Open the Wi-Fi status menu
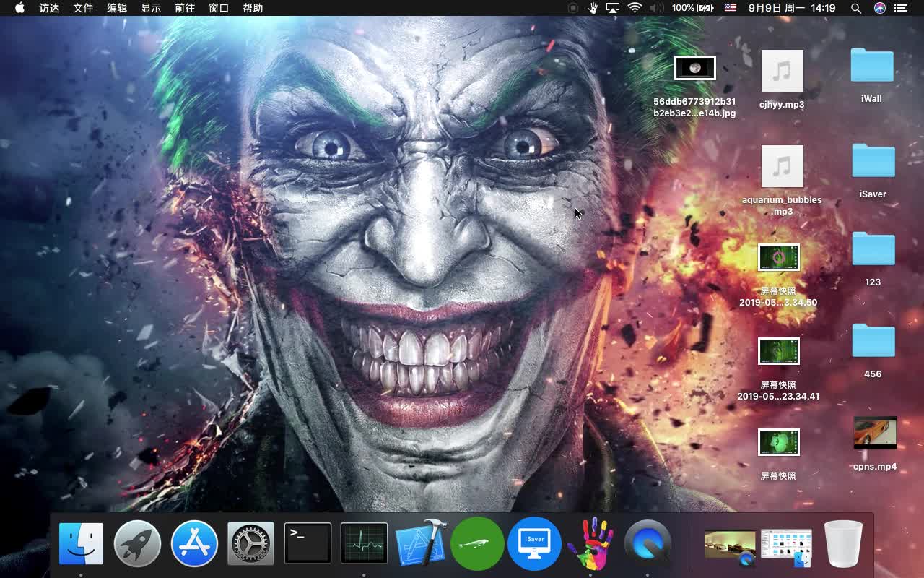The image size is (924, 578). pos(635,8)
